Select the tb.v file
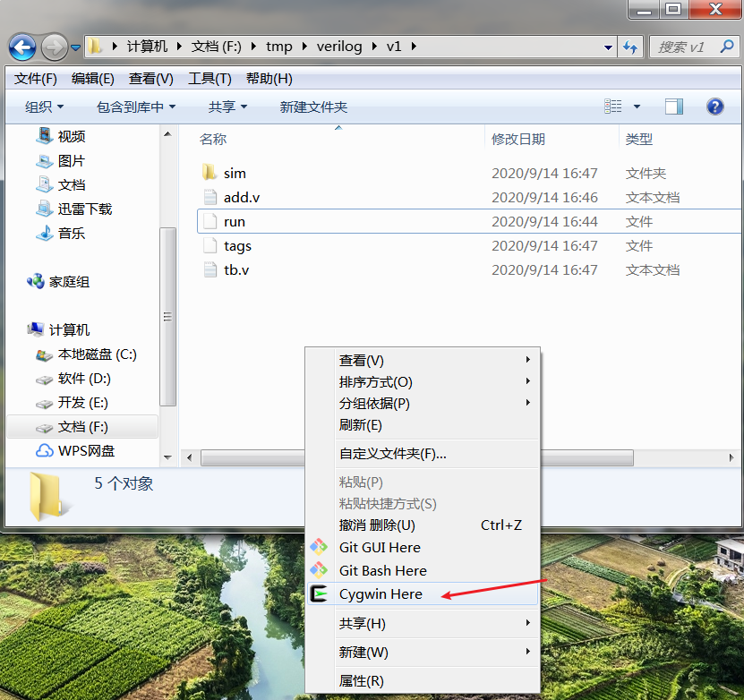 [x=235, y=269]
